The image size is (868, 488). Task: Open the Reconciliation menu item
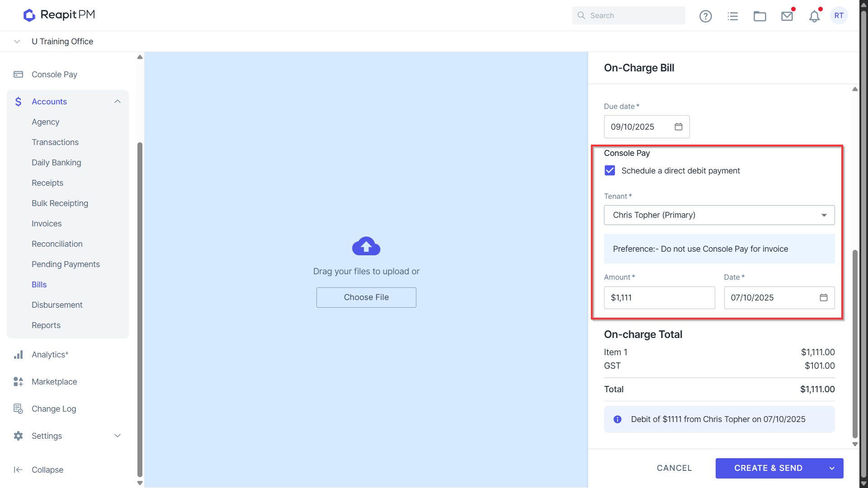pos(57,244)
